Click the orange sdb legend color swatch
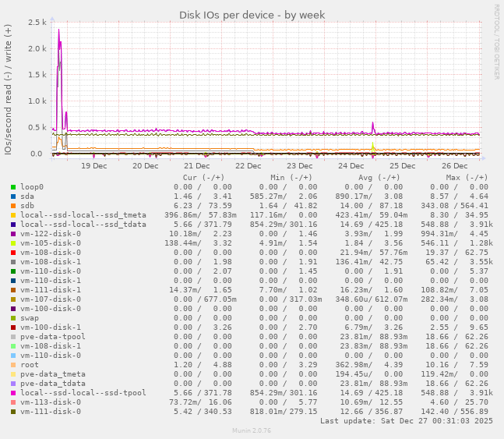This screenshot has width=504, height=439. (13, 206)
